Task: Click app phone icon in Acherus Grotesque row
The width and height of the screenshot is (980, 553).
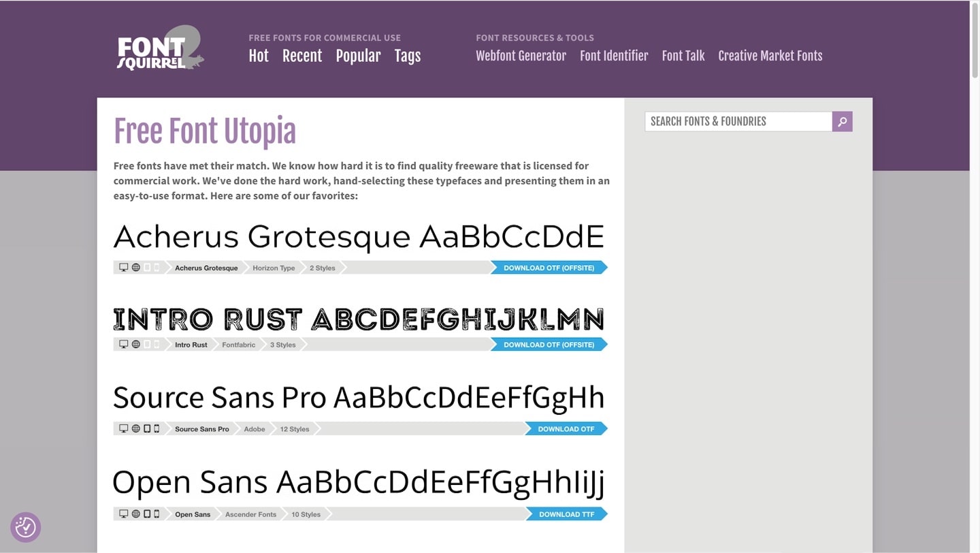Action: [x=157, y=268]
